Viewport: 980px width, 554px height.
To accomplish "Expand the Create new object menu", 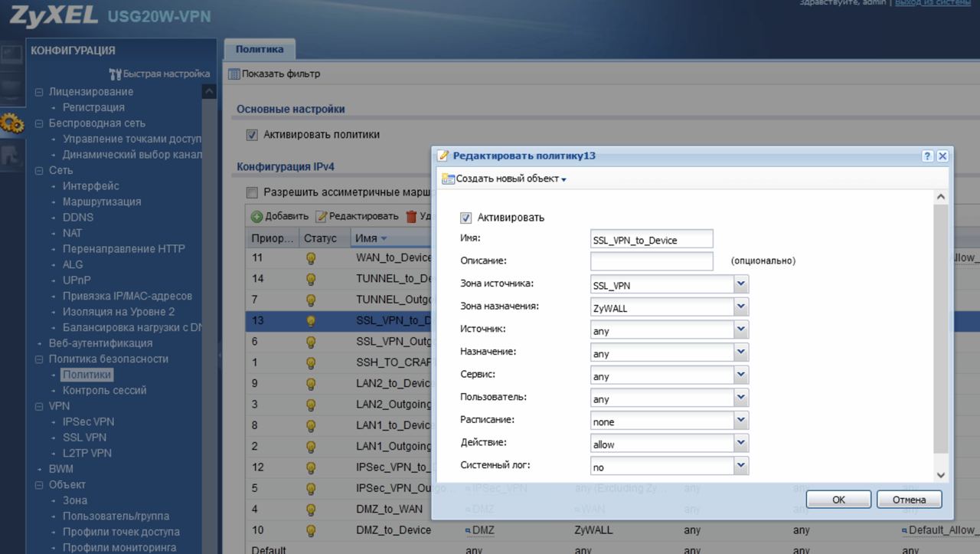I will pos(505,179).
